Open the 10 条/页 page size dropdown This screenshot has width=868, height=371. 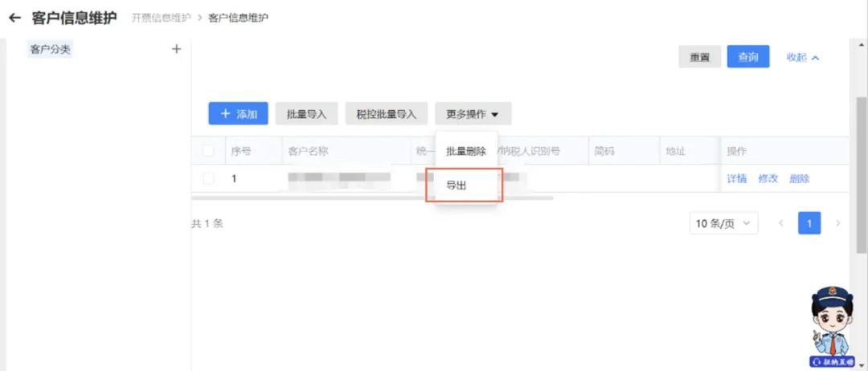coord(723,223)
